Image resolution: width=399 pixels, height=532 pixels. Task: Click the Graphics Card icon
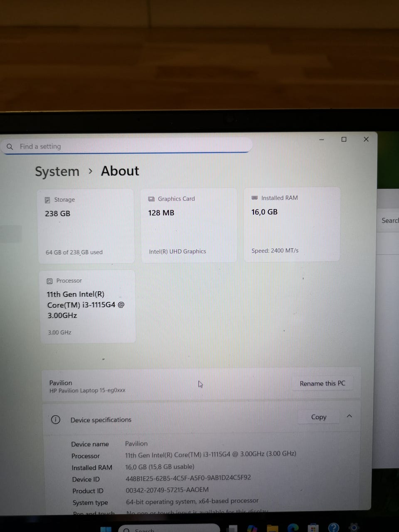[x=151, y=199]
